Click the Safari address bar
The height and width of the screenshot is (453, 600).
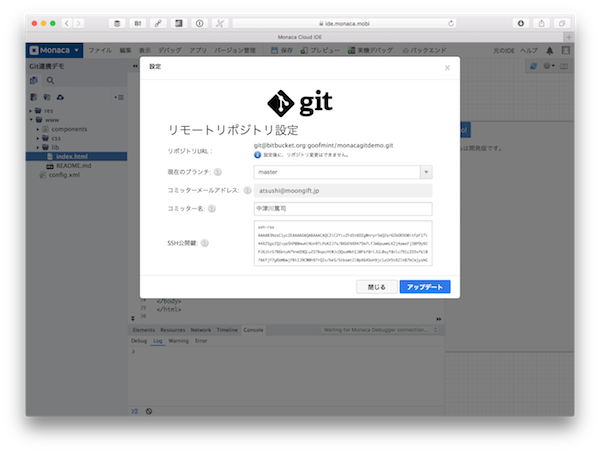click(344, 23)
